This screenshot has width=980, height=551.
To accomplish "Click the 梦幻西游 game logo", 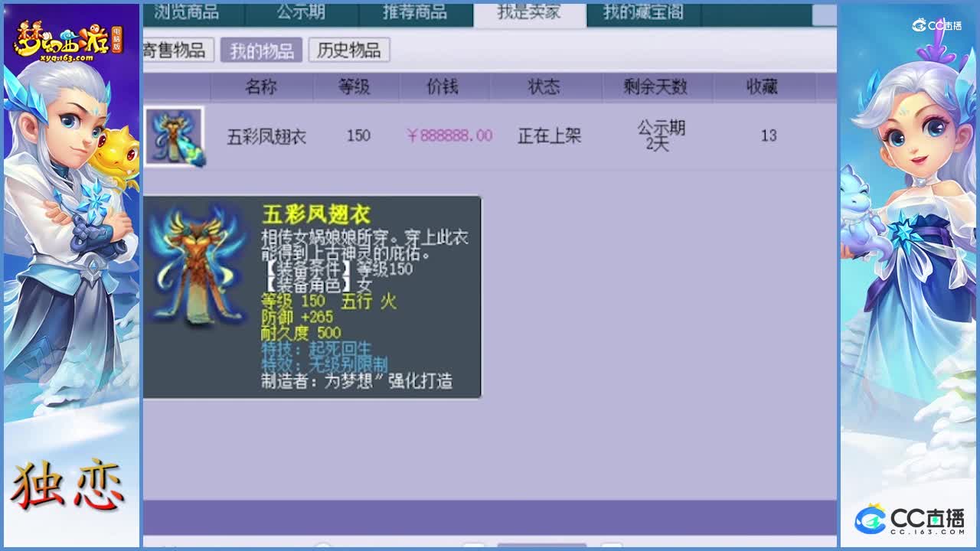I will pos(67,41).
